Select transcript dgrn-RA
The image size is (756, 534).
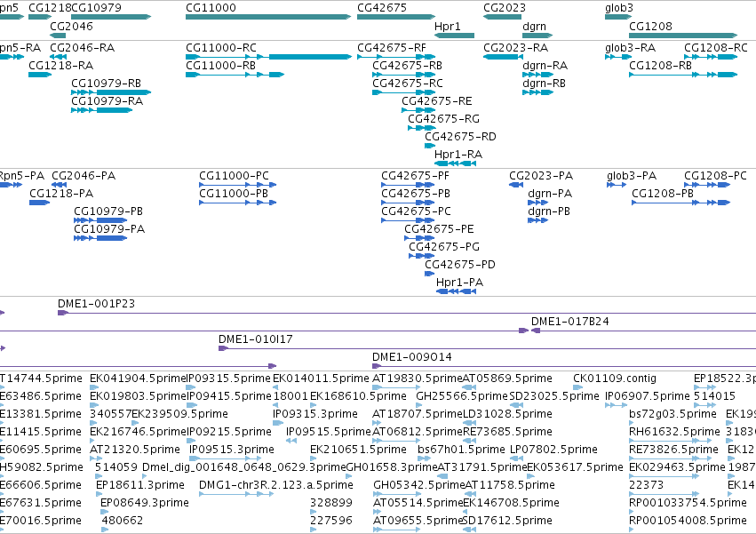point(545,66)
